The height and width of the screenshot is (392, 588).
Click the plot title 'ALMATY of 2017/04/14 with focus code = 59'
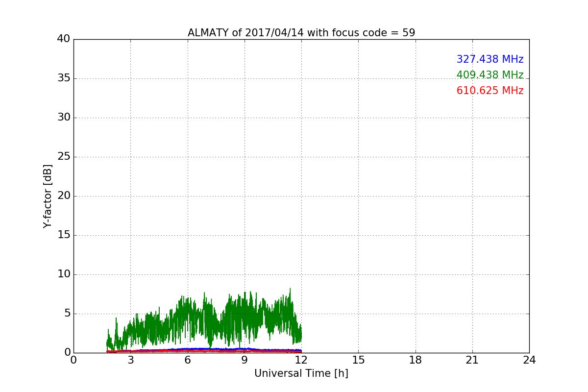click(x=301, y=33)
